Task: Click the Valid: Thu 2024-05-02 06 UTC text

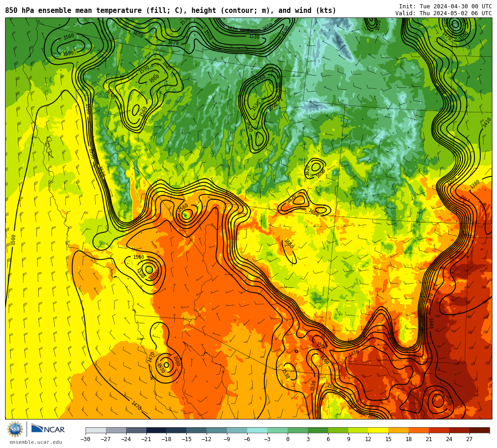Action: point(444,13)
